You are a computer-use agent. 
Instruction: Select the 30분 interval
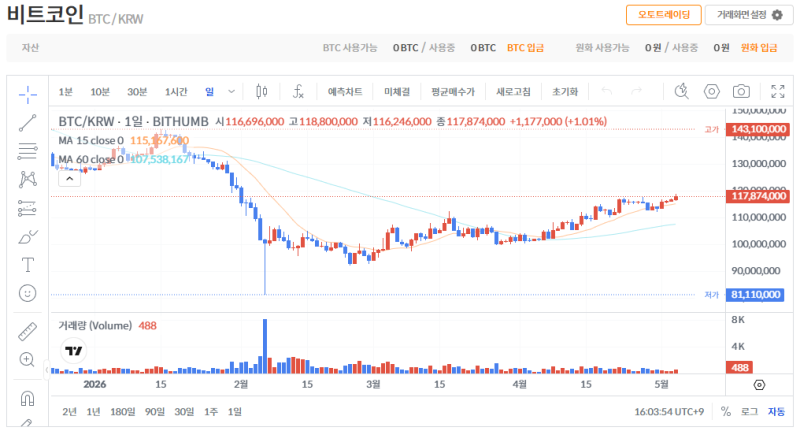click(137, 92)
